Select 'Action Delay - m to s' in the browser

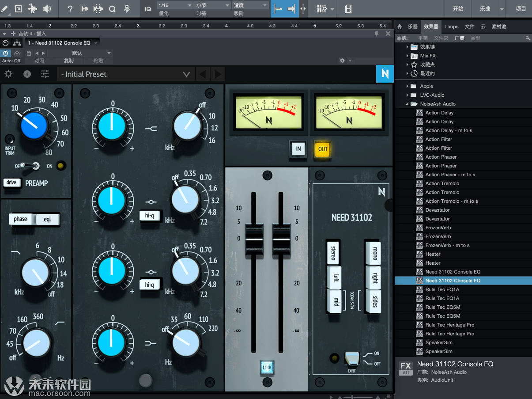(x=449, y=130)
